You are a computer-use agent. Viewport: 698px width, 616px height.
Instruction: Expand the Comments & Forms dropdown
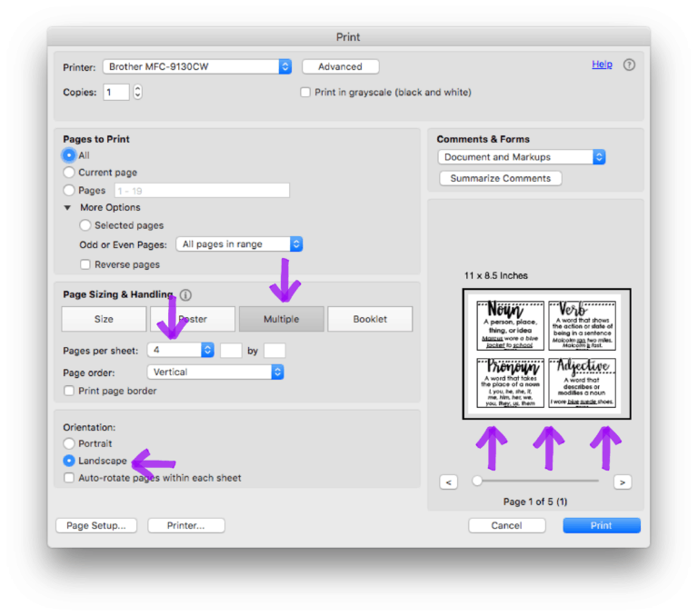click(599, 157)
